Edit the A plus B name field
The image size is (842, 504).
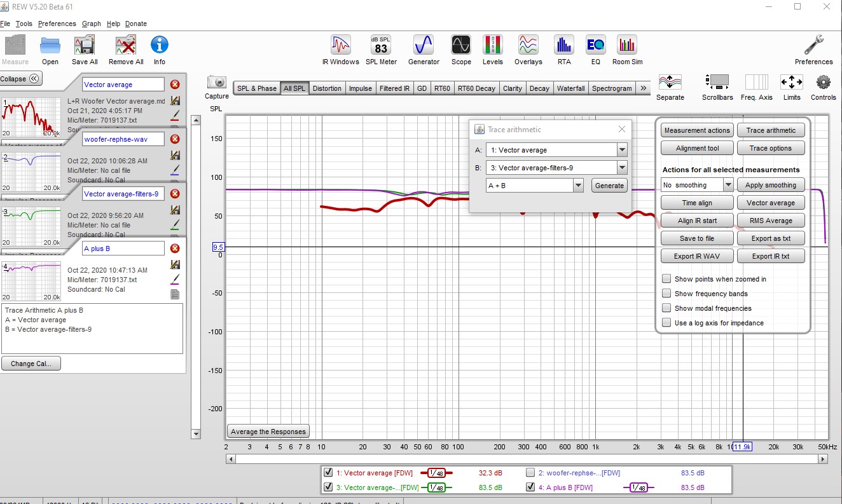click(123, 249)
